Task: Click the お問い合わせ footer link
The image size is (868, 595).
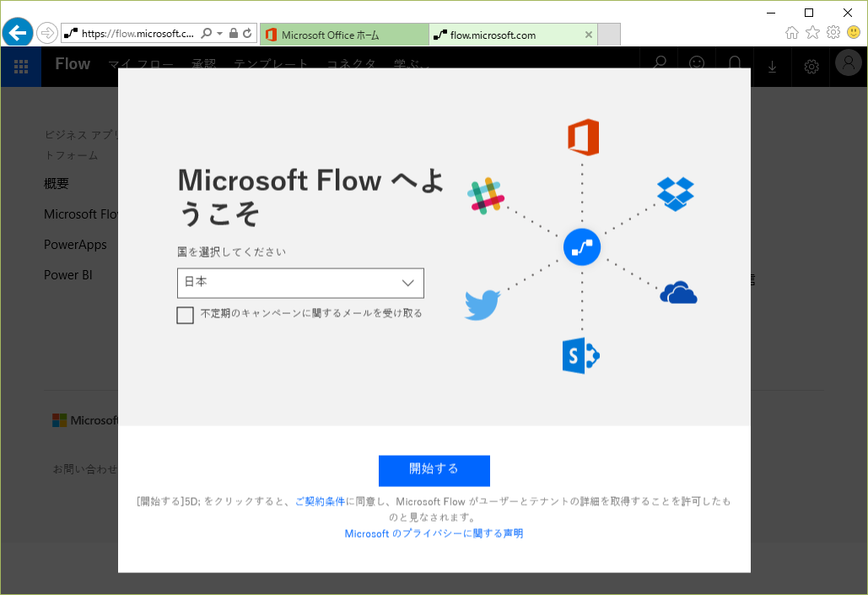Action: tap(85, 468)
